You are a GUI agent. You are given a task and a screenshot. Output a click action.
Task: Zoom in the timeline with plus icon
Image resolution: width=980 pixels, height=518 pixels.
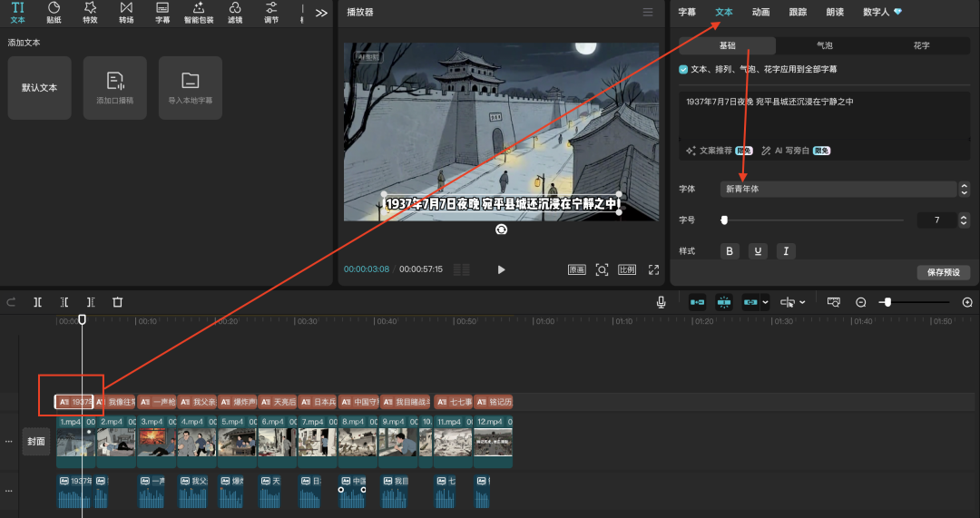(967, 302)
